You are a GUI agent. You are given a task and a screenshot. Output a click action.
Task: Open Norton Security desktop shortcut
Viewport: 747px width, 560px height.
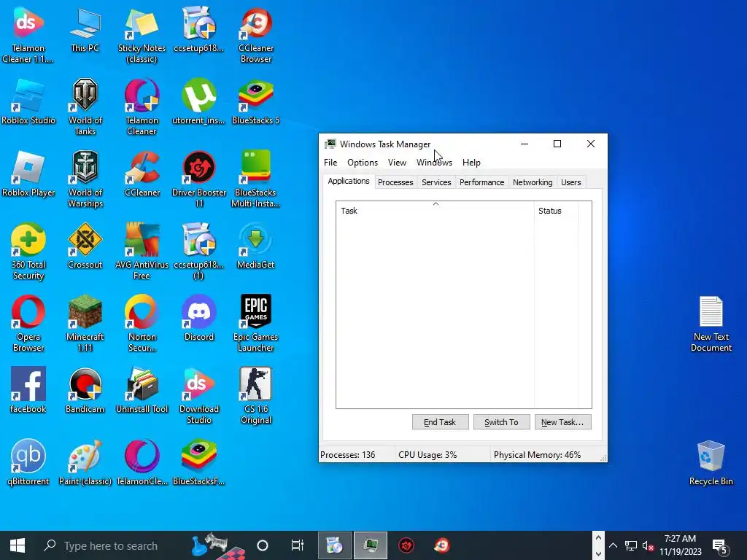tap(142, 323)
